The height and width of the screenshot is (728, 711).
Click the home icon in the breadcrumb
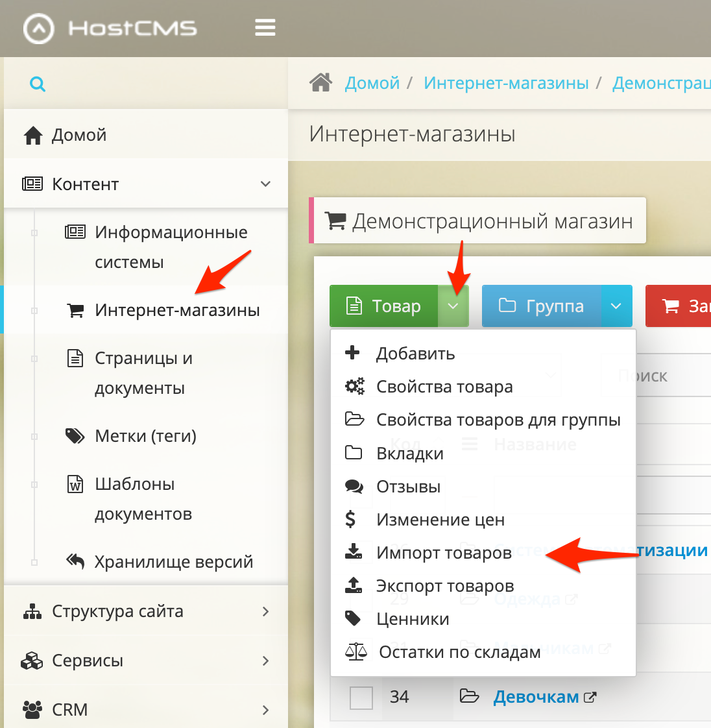pyautogui.click(x=320, y=82)
